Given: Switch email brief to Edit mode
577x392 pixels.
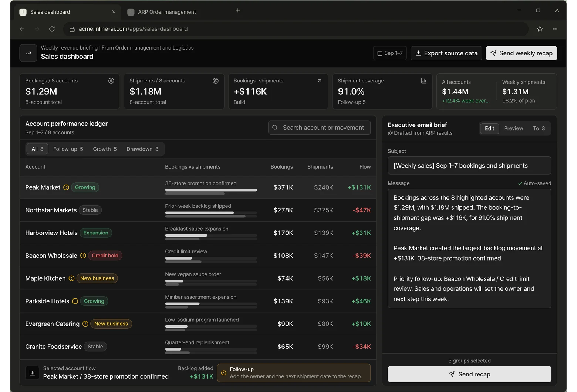Looking at the screenshot, I should 489,128.
